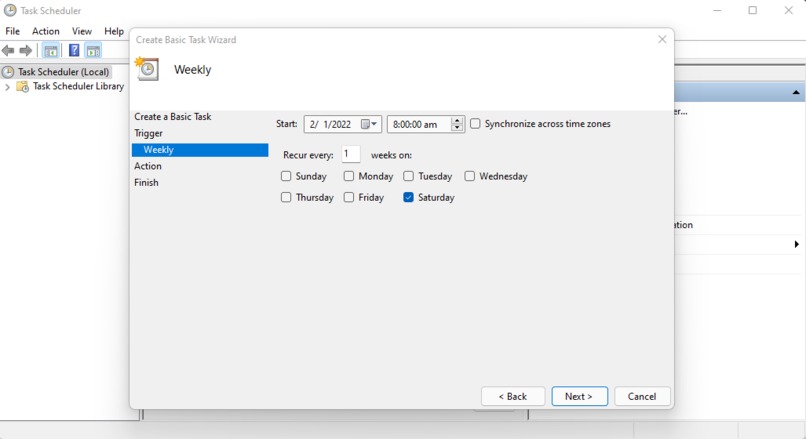Check the Friday checkbox
Screen dimensions: 806x439
coord(349,197)
